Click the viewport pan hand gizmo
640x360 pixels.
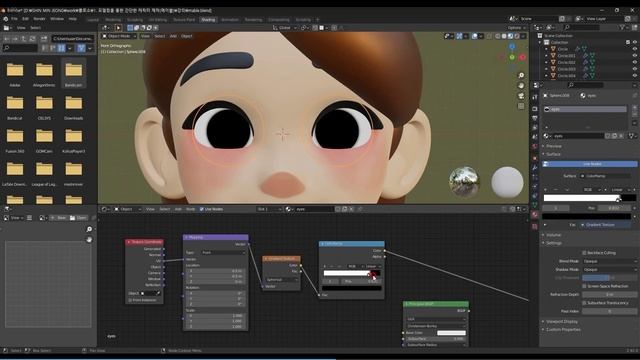coord(521,86)
